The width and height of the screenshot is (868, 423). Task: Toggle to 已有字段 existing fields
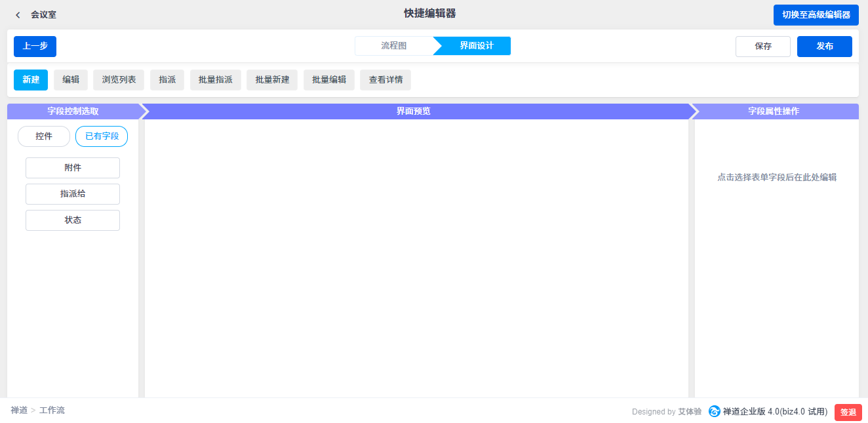point(102,136)
